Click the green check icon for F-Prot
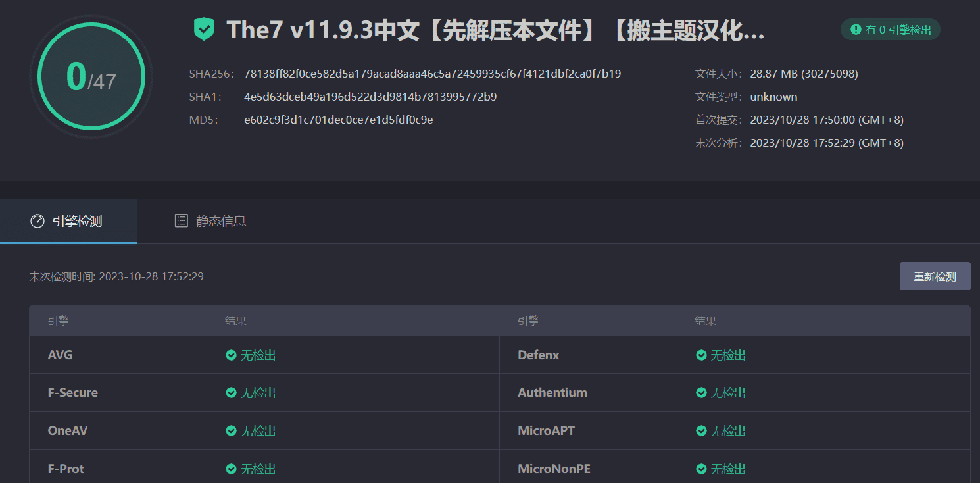980x483 pixels. [x=231, y=469]
